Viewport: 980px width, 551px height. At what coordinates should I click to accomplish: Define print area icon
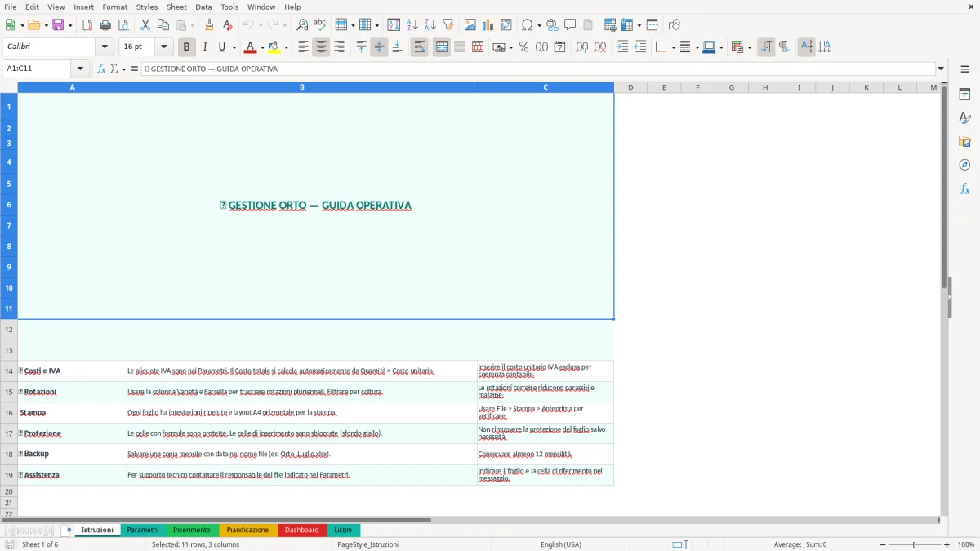[610, 25]
